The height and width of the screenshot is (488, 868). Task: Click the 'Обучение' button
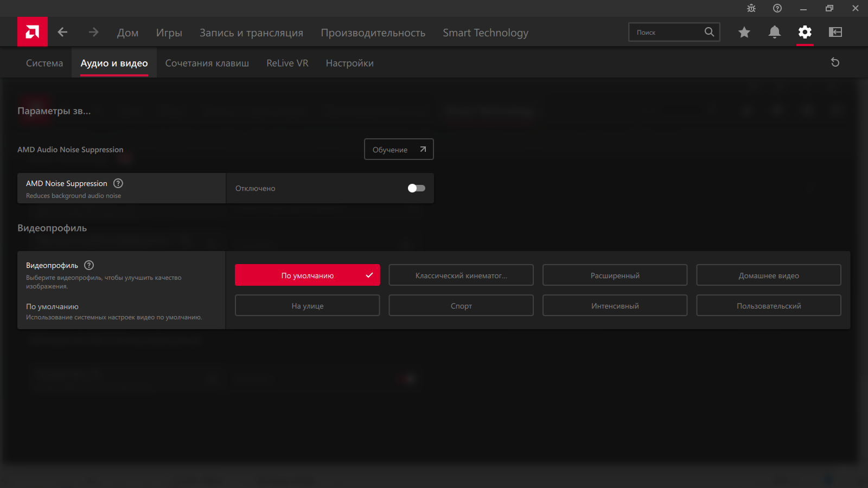pos(399,150)
